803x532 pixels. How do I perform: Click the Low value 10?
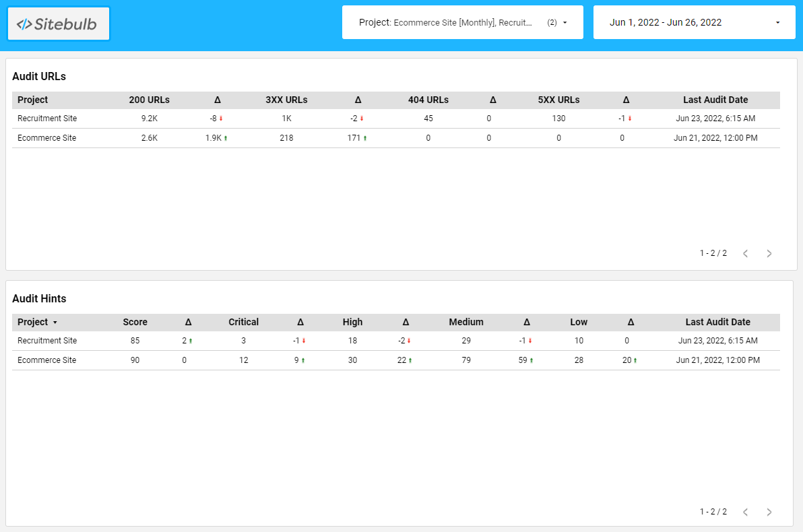pos(579,341)
